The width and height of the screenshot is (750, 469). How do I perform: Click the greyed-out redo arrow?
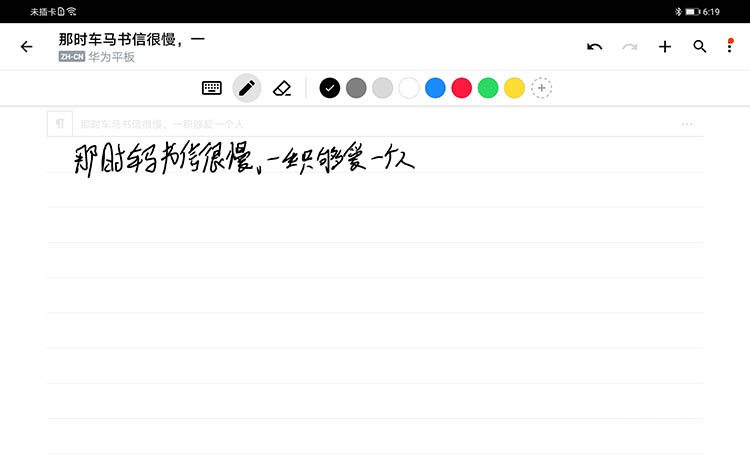pos(629,46)
